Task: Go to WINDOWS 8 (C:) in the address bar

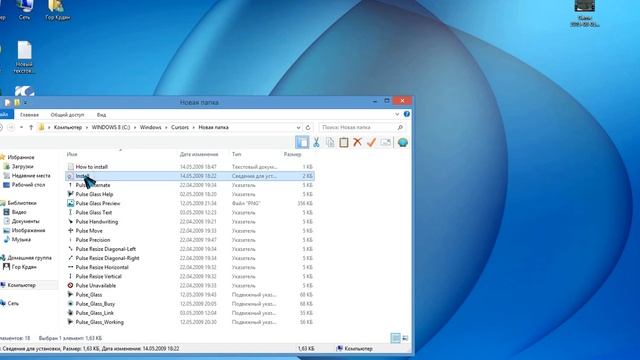Action: 111,127
